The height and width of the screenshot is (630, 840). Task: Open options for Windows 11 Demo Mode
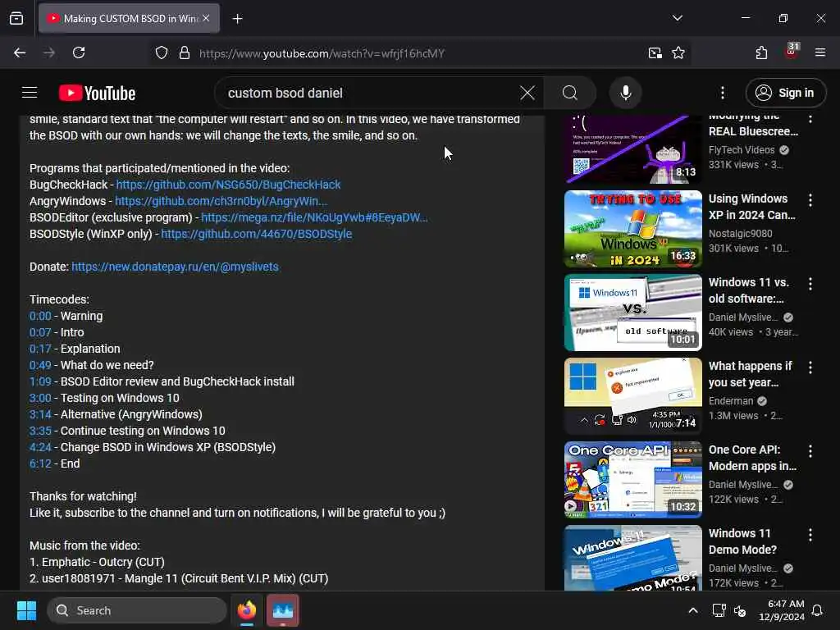tap(810, 535)
